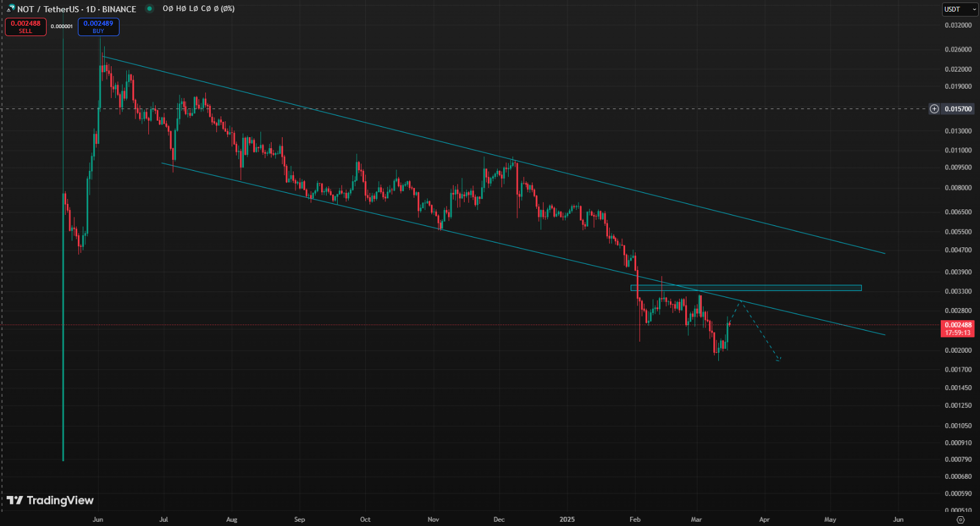Viewport: 980px width, 526px height.
Task: Click the Feb label on time axis
Action: [635, 519]
